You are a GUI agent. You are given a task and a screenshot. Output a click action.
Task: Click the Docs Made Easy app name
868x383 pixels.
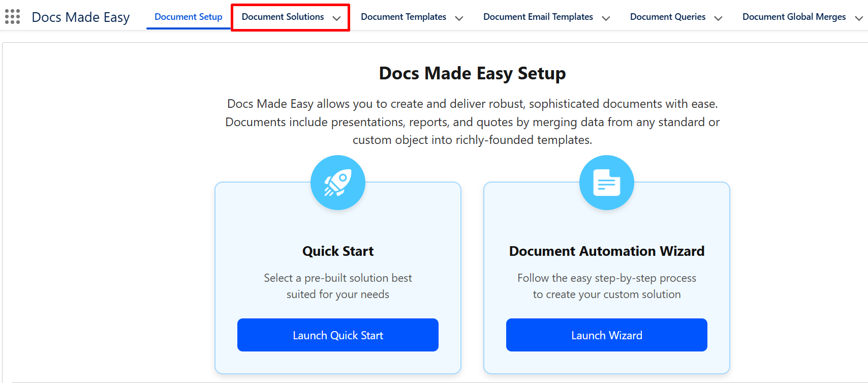click(x=81, y=17)
